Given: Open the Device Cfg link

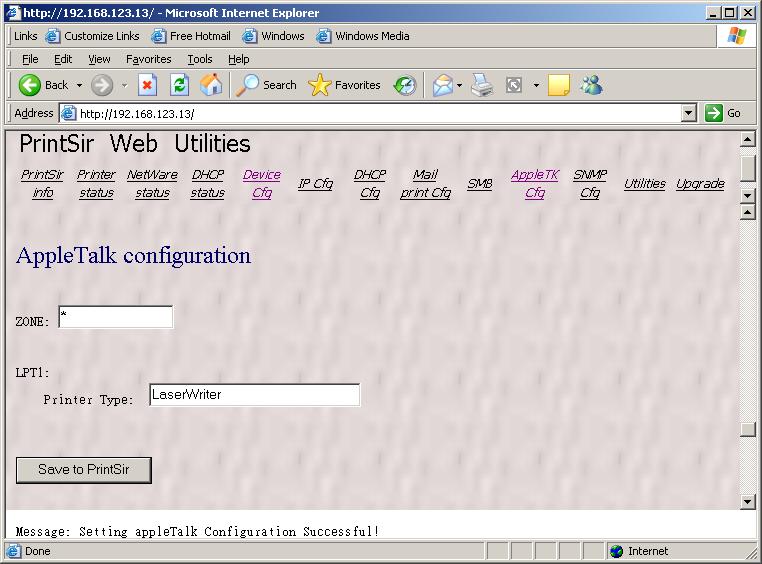Looking at the screenshot, I should point(262,184).
